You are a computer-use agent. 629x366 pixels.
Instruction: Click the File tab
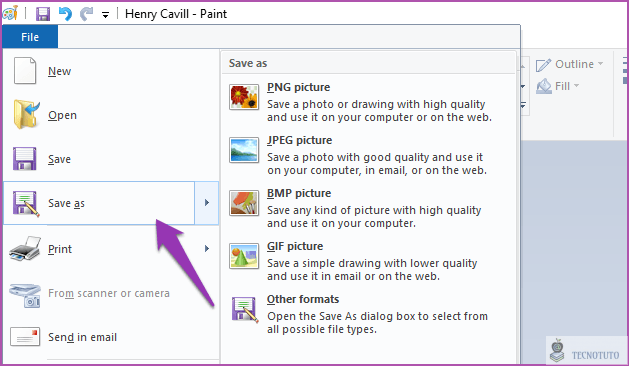click(30, 37)
